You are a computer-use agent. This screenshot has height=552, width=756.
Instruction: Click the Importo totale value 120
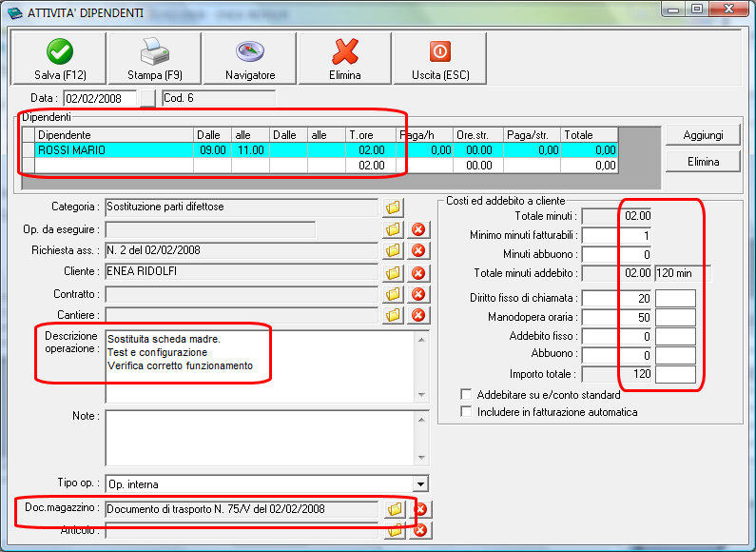[x=616, y=374]
